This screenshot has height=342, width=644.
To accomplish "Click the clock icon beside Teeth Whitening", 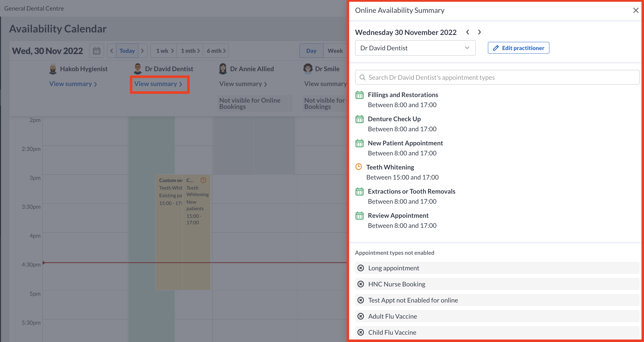I will (x=359, y=166).
